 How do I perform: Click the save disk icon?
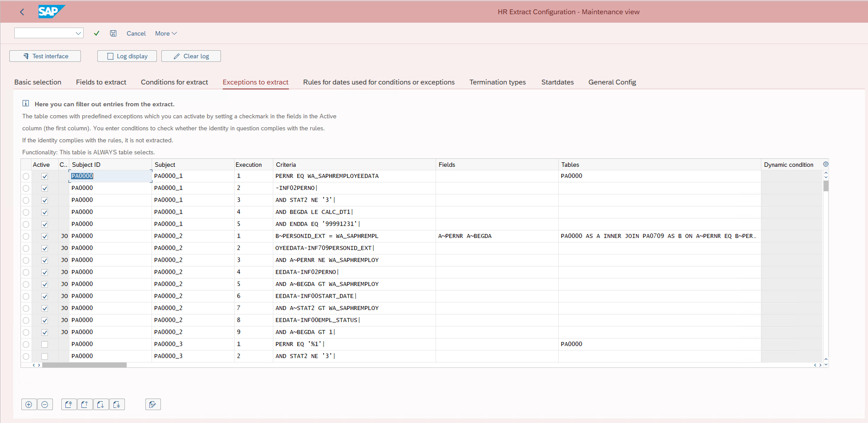coord(113,33)
